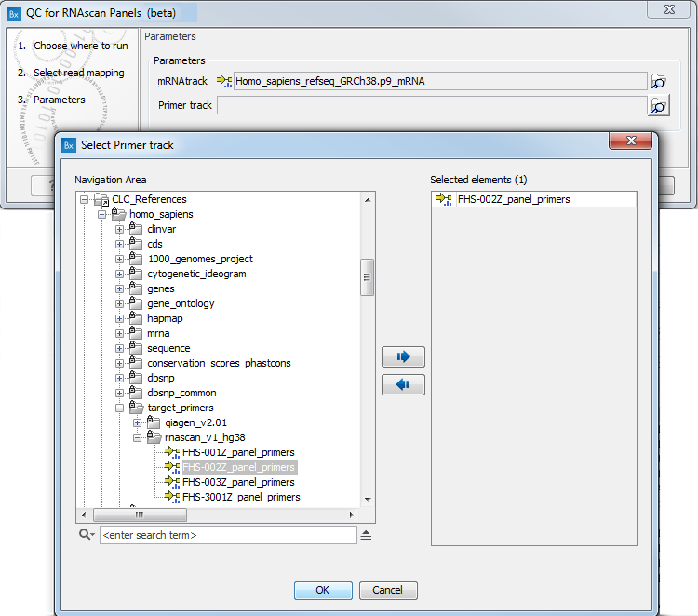This screenshot has height=616, width=698.
Task: Select FHS-3001Z_panel_primers in the tree
Action: pos(241,497)
